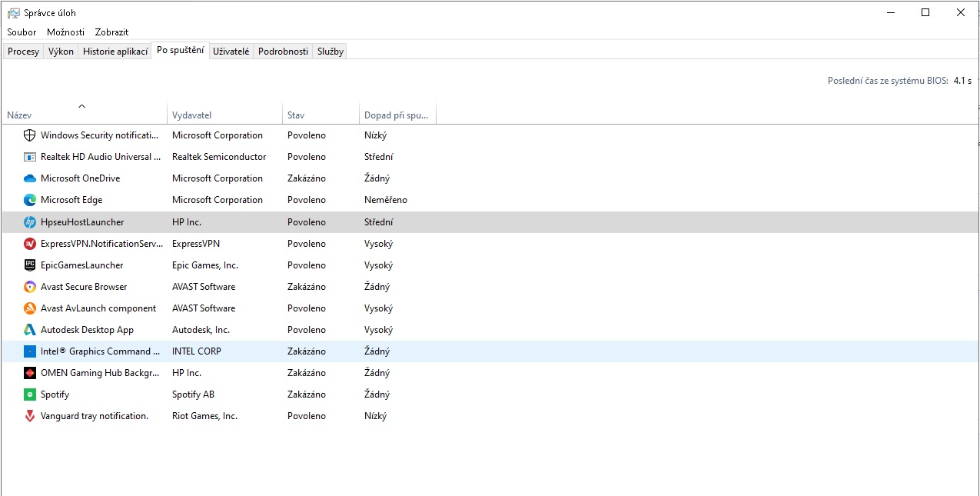Sort by the Stav column header

[x=296, y=115]
